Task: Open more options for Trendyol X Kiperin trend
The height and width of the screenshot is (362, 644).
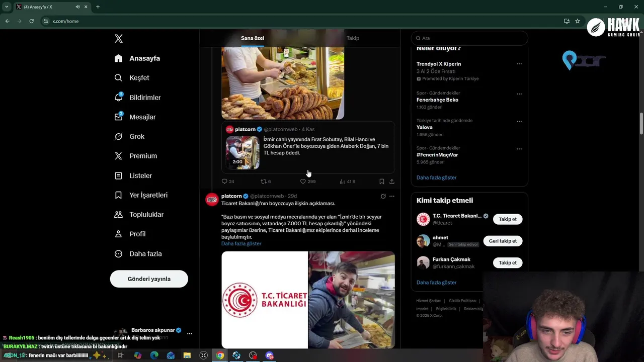Action: point(519,64)
